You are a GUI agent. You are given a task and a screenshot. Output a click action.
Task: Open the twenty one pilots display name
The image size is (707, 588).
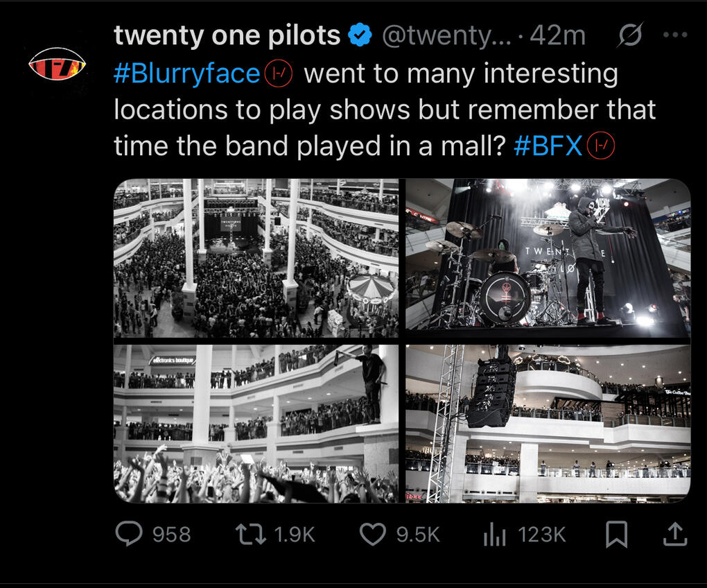click(227, 35)
